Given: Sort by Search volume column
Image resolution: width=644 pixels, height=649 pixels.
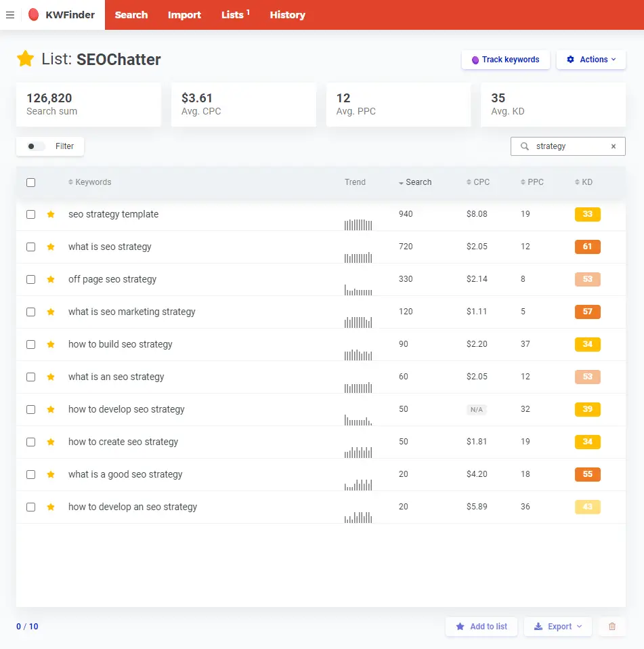Looking at the screenshot, I should point(415,182).
